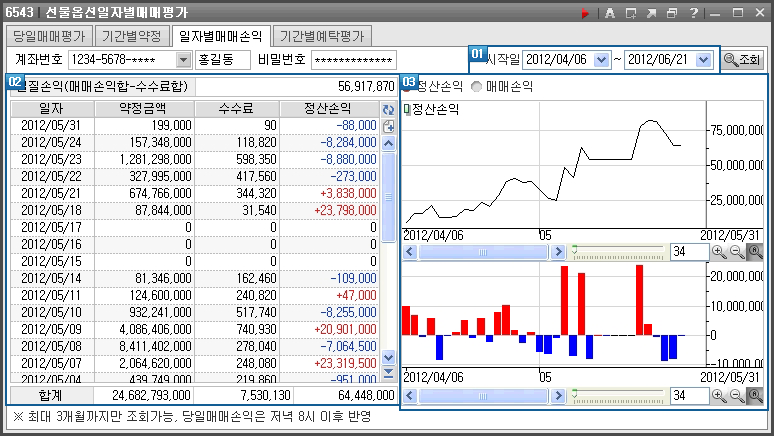Sort by 일자 column header
The image size is (774, 436).
click(52, 109)
